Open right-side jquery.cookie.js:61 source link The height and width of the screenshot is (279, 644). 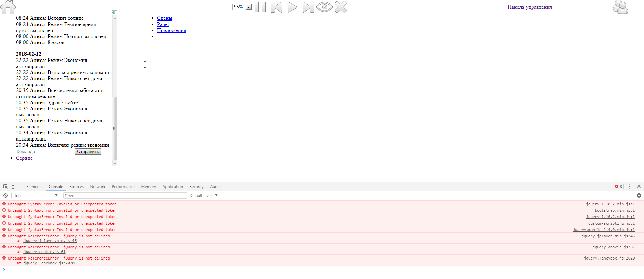coord(614,247)
